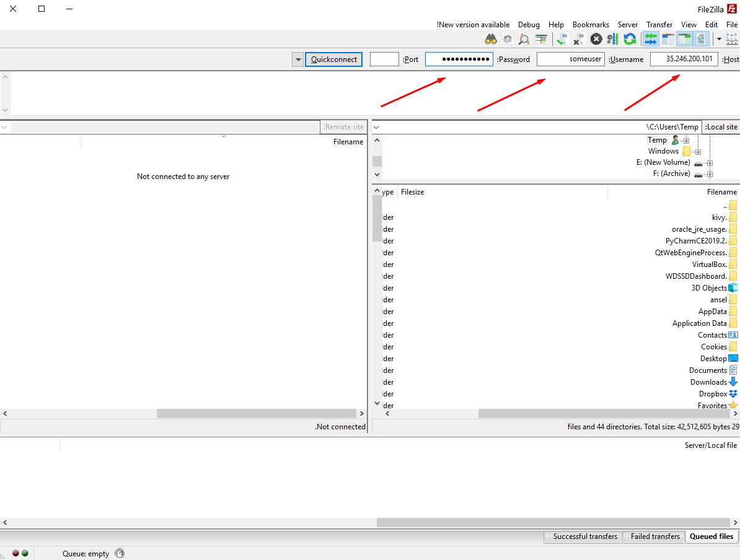
Task: Open the Local site path dropdown
Action: click(x=377, y=128)
